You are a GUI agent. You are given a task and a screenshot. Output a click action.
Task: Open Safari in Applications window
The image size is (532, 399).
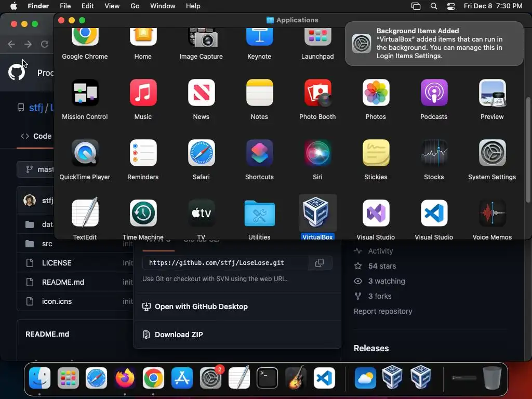tap(201, 153)
